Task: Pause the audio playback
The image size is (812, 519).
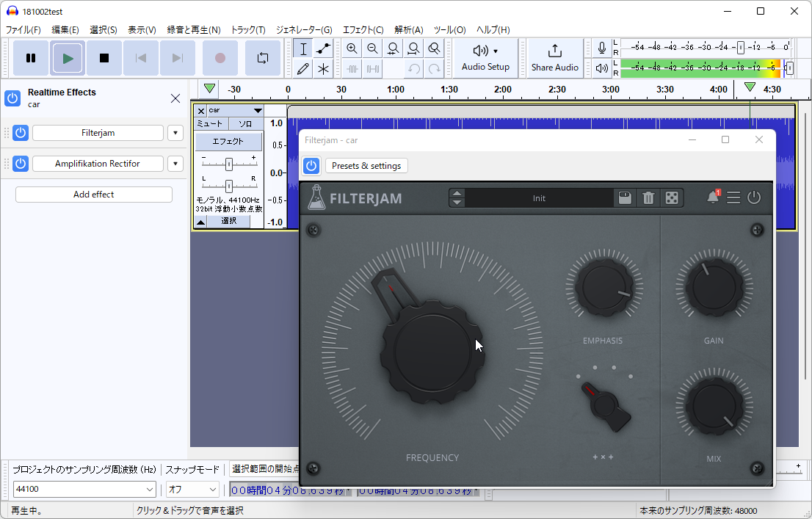Action: point(31,58)
